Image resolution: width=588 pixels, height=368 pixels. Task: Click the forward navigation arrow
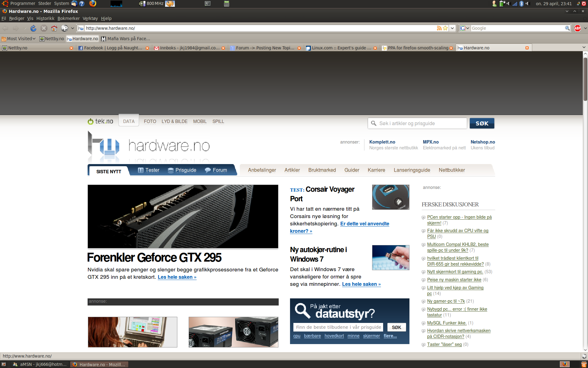(16, 28)
